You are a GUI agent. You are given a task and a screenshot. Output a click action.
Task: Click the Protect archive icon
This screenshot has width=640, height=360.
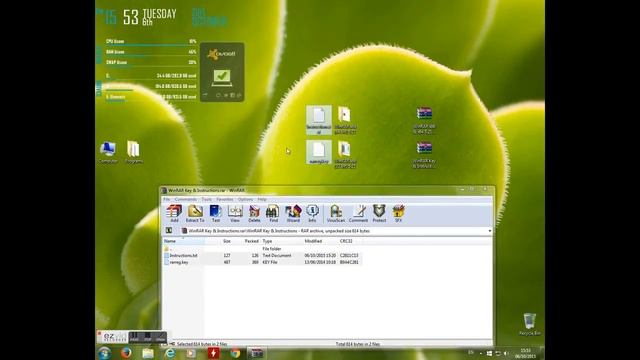pyautogui.click(x=379, y=213)
